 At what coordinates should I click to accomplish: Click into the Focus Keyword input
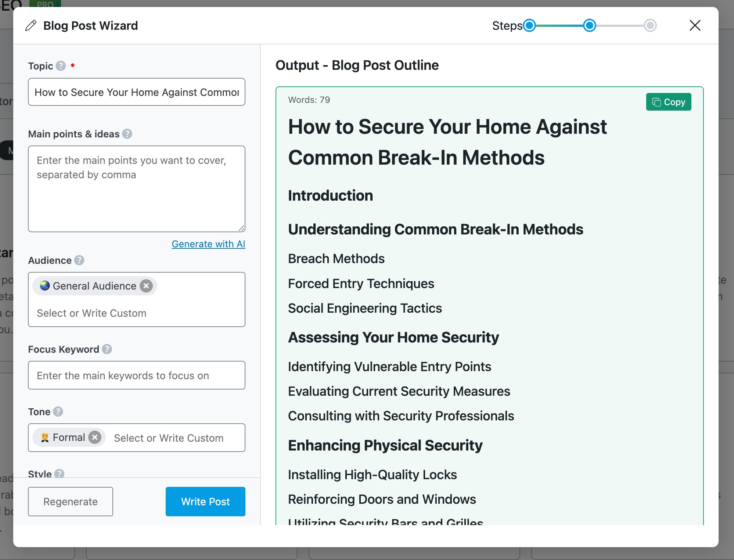(x=137, y=375)
